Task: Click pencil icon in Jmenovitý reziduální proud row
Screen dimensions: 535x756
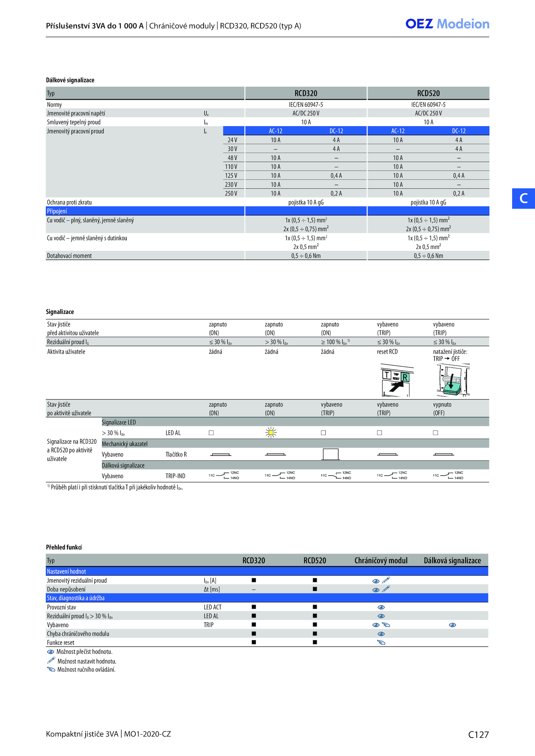Action: coord(386,580)
